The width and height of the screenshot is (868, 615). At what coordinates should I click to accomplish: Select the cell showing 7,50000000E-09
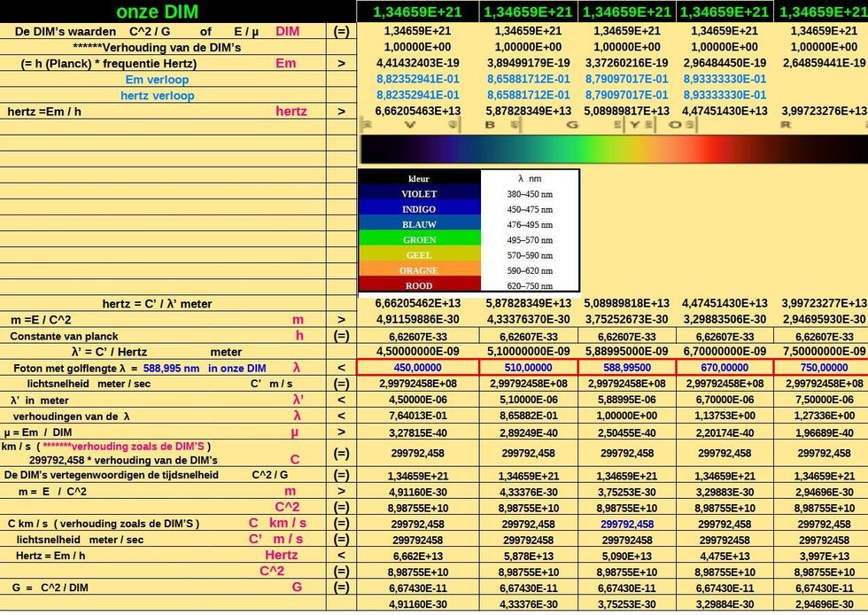[x=824, y=351]
